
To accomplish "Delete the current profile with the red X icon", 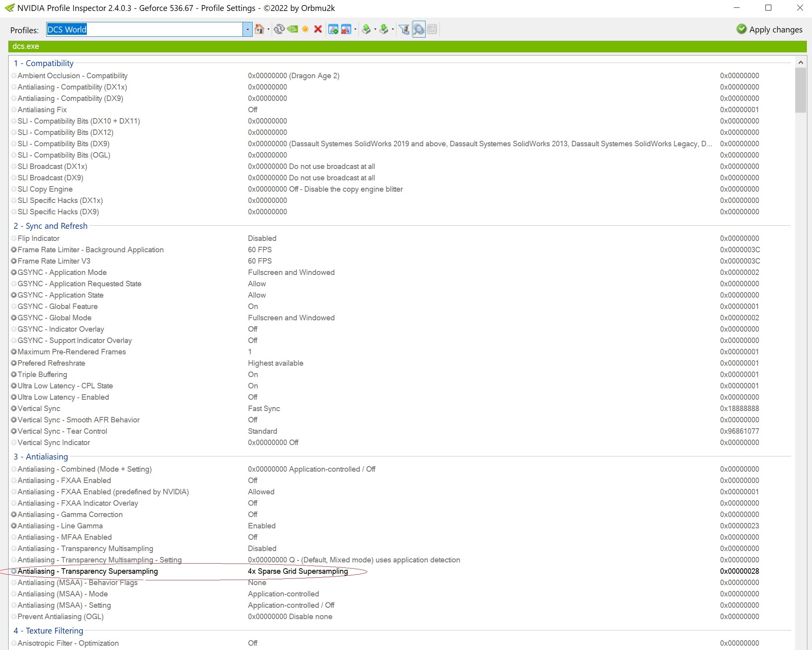I will coord(318,29).
